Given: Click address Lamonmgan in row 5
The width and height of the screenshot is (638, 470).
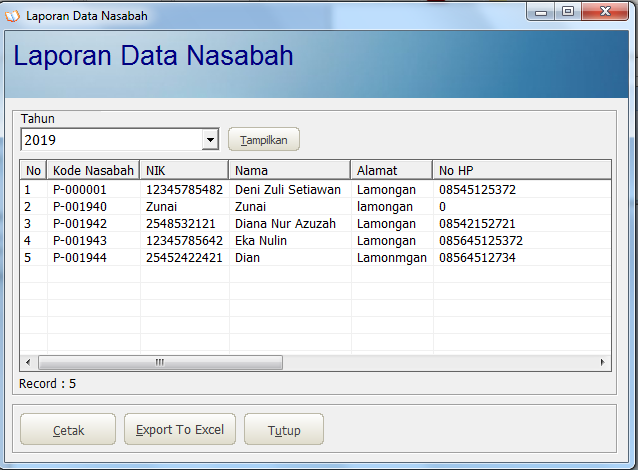Looking at the screenshot, I should point(392,258).
